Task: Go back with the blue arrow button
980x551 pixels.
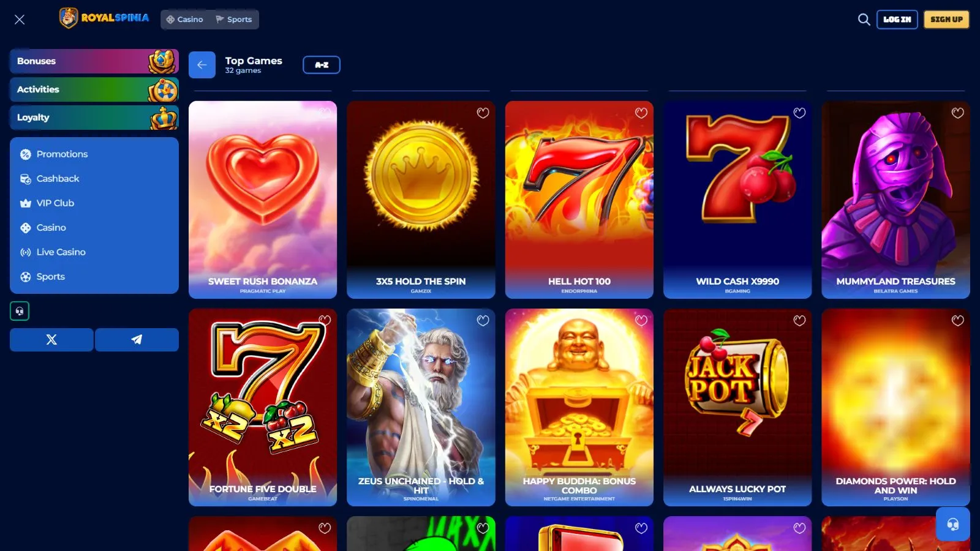Action: (202, 65)
